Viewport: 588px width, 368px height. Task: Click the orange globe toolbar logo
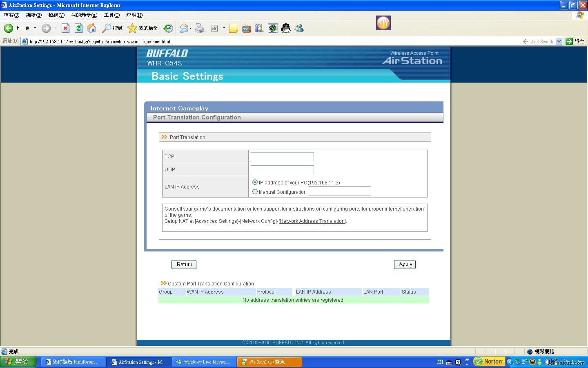tap(383, 23)
